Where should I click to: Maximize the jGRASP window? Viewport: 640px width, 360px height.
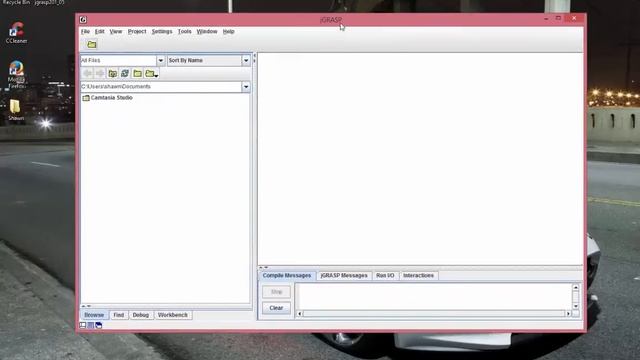558,19
